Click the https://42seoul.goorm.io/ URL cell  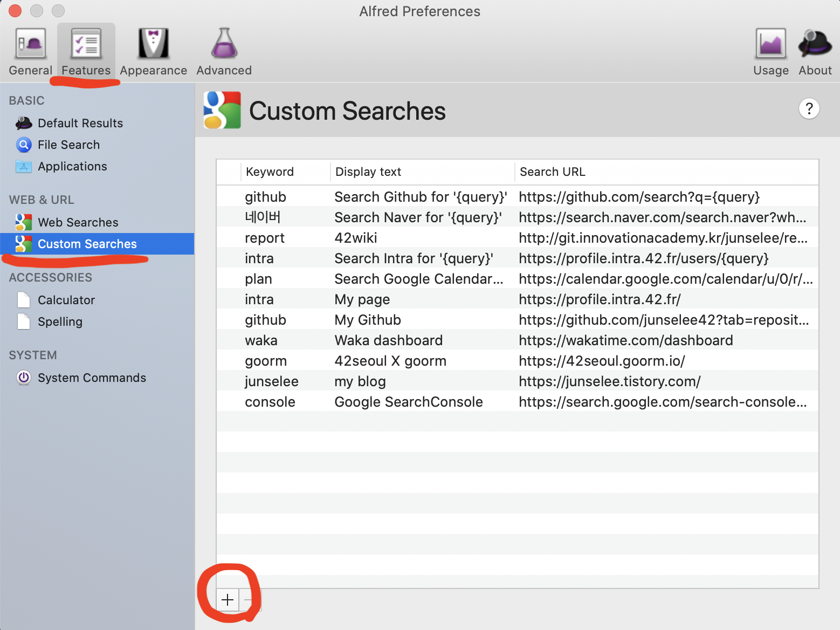(602, 361)
